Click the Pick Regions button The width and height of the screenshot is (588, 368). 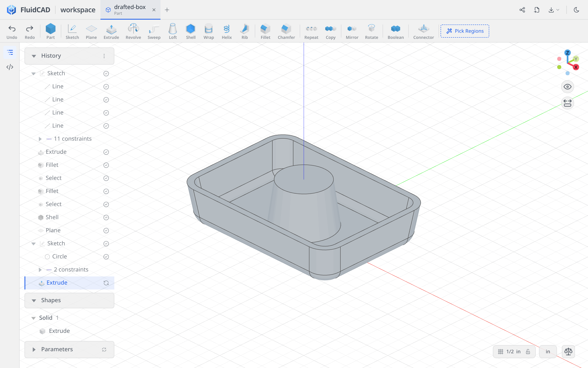click(x=464, y=31)
